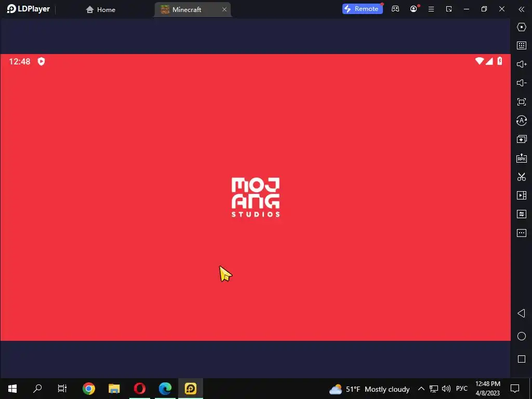The height and width of the screenshot is (399, 532).
Task: Decrease volume with speaker minus icon
Action: (x=522, y=83)
